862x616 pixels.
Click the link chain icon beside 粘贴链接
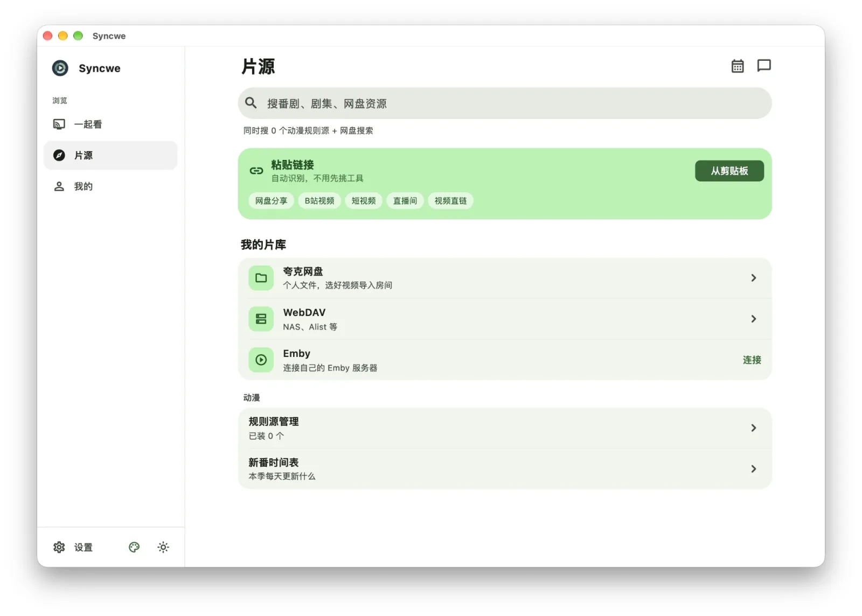tap(256, 171)
